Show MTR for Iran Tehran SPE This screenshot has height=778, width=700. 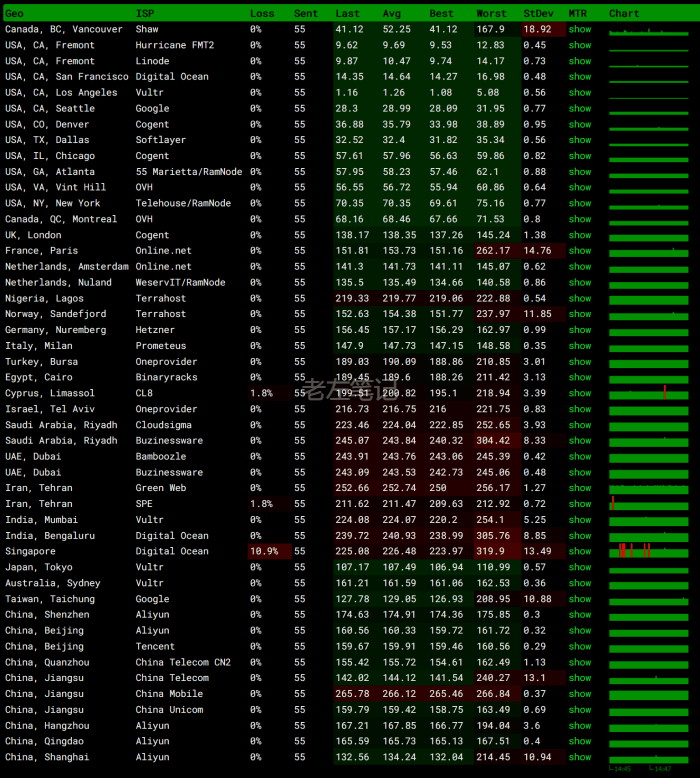579,504
